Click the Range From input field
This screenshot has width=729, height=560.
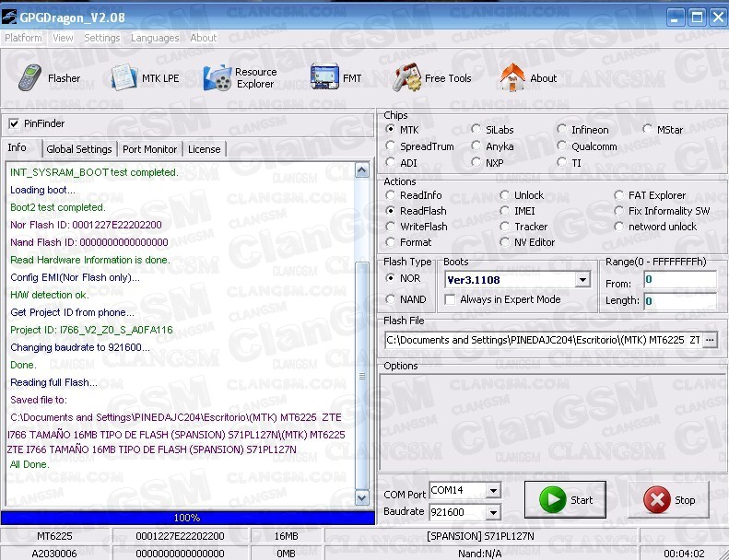click(679, 280)
